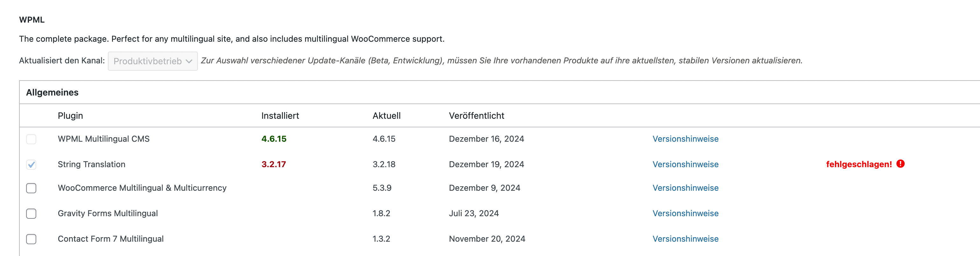
Task: Open Versionshinweise for Contact Form 7 Multilingual
Action: [685, 239]
